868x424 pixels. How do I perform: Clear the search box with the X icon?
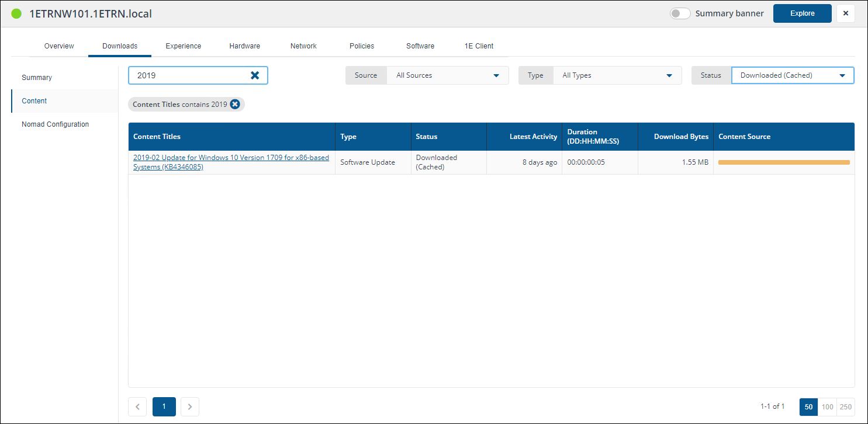click(x=255, y=75)
